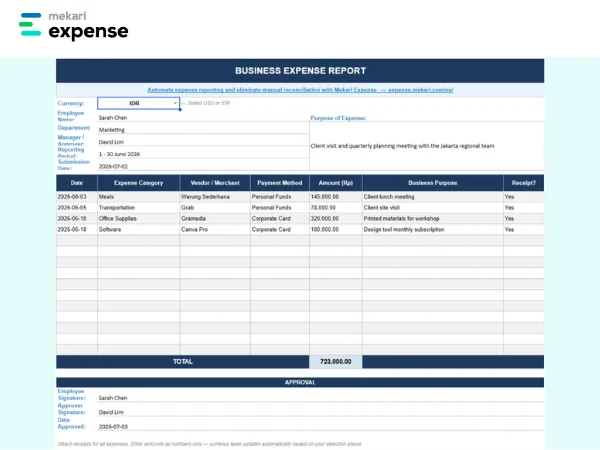The width and height of the screenshot is (600, 450).
Task: Click the 'APPROVAL' section header
Action: [x=300, y=382]
